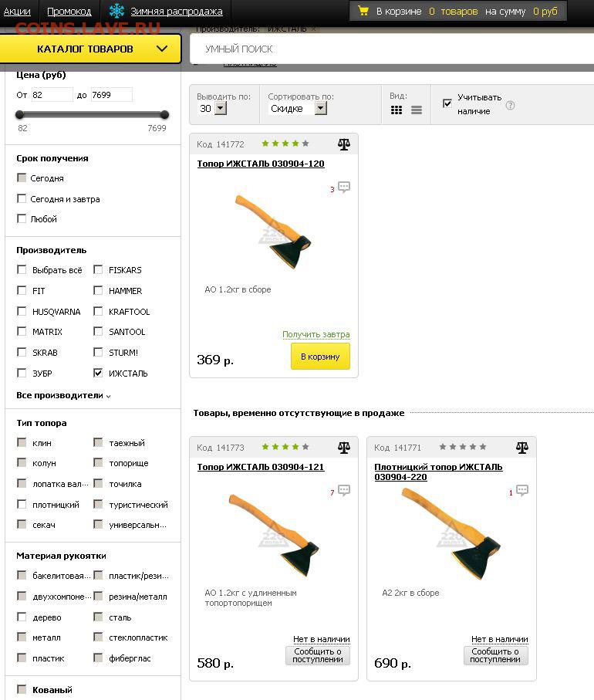Add axe 030904-120 to cart
Screen dimensions: 594x700
(320, 357)
